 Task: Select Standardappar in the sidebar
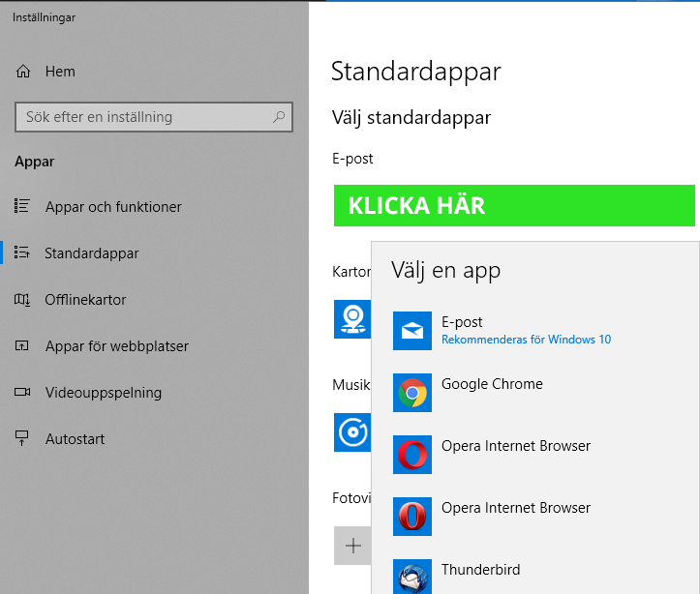(92, 253)
